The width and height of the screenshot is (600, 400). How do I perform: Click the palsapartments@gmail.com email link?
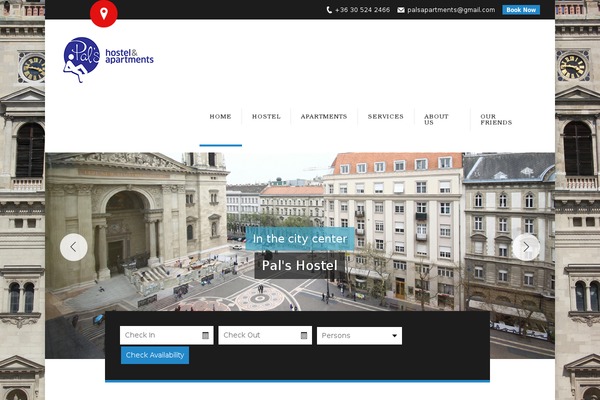click(x=451, y=10)
